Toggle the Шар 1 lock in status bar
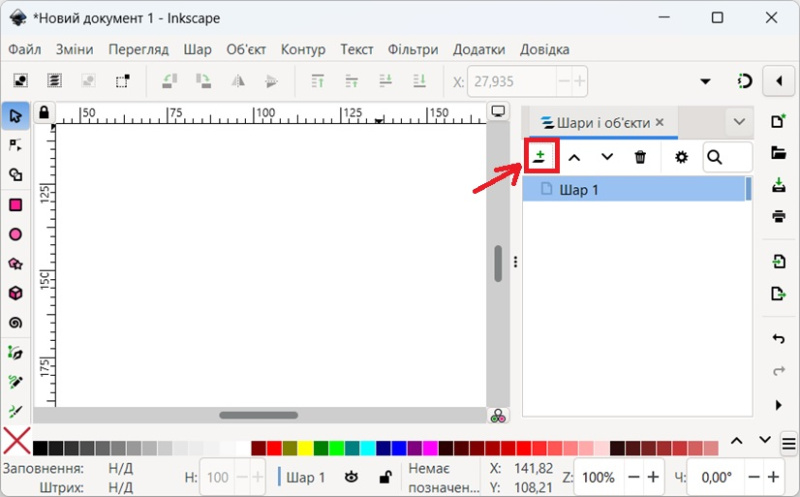800x497 pixels. [385, 477]
